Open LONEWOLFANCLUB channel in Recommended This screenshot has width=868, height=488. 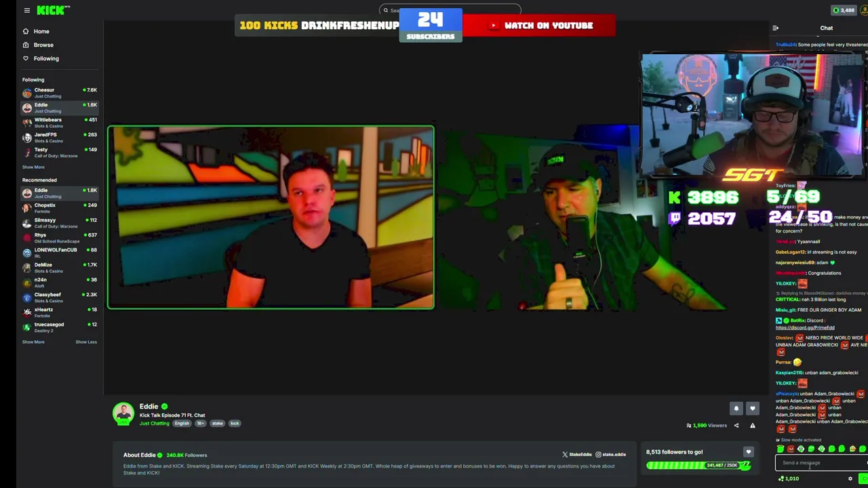(x=60, y=253)
